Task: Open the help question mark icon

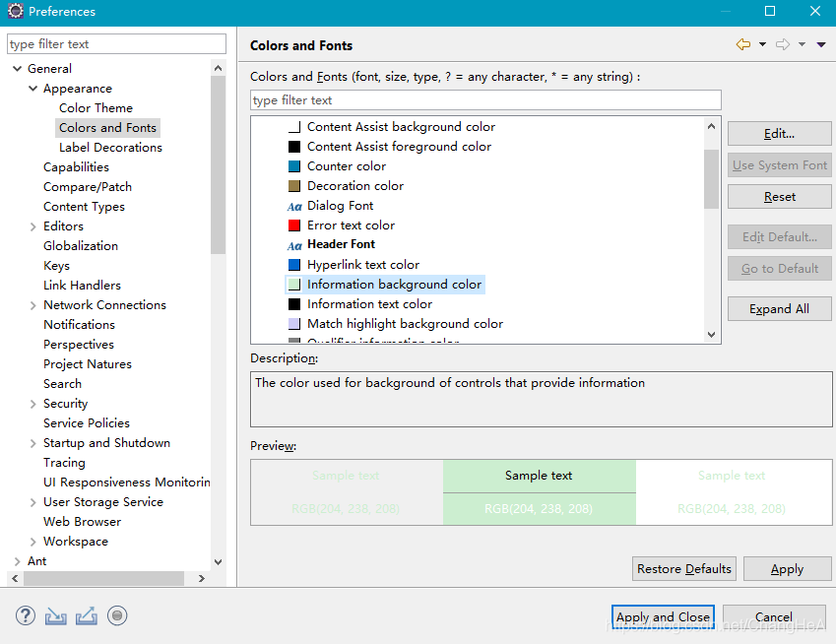Action: pos(26,615)
